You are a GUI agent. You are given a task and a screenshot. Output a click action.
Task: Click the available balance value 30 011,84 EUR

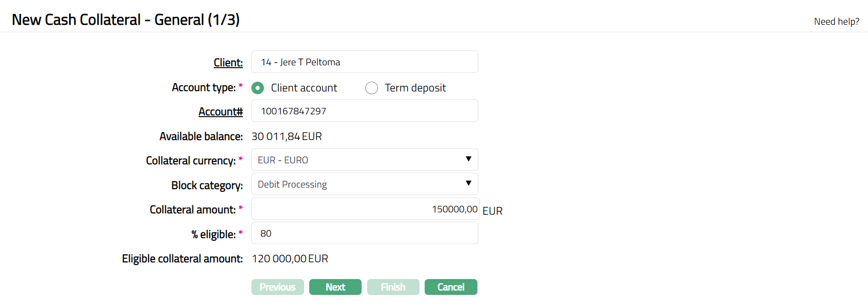(286, 136)
